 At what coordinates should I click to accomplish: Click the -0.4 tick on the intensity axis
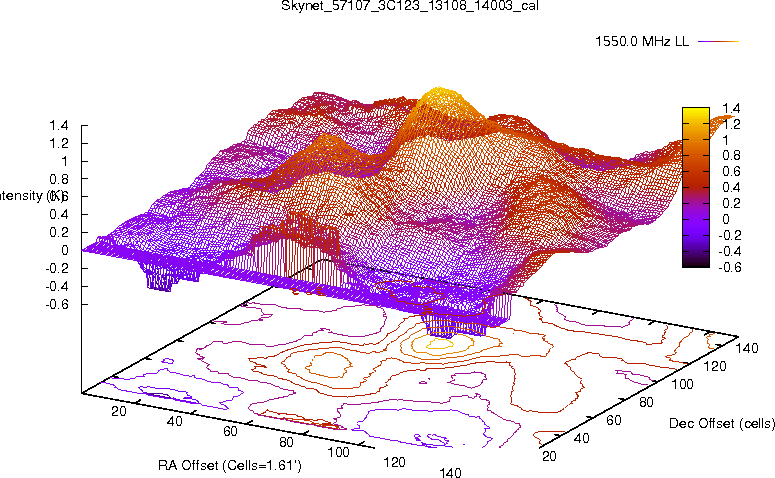click(x=57, y=286)
